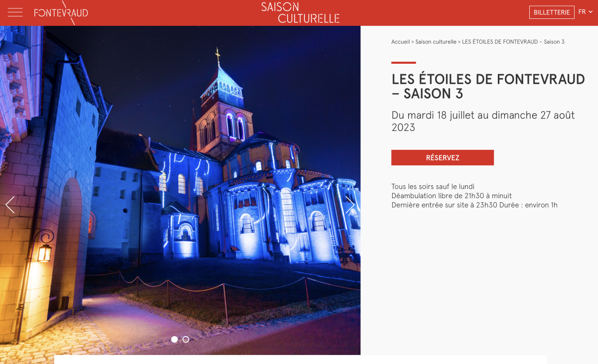Click the red accent bar above the title
This screenshot has height=364, width=598.
(x=404, y=63)
